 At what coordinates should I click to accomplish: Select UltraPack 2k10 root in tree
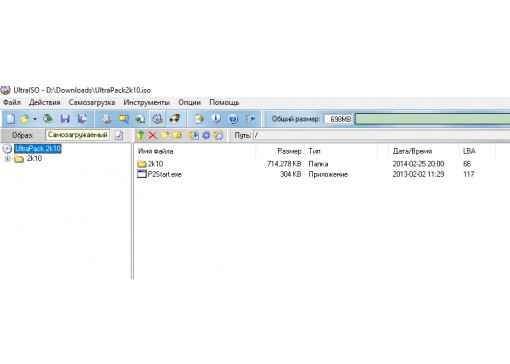pos(38,149)
